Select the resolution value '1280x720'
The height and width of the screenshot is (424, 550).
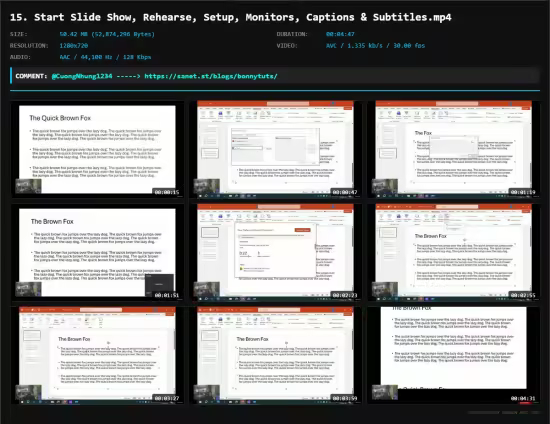coord(74,46)
